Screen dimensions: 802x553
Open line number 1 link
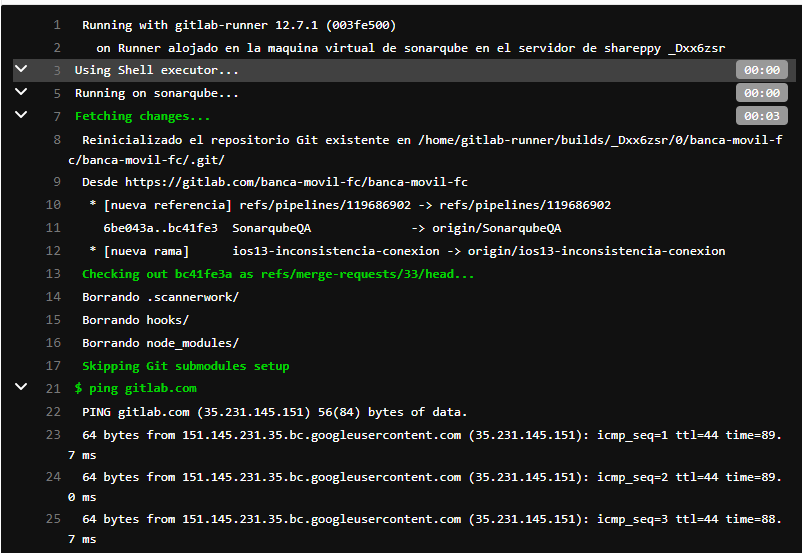pyautogui.click(x=57, y=25)
